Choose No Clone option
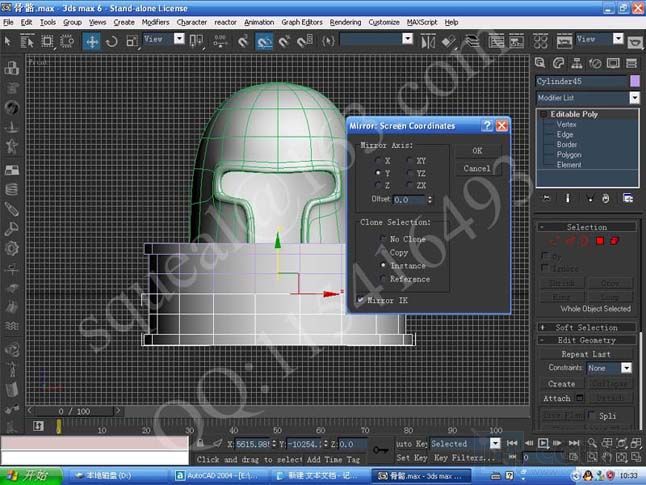 (383, 239)
